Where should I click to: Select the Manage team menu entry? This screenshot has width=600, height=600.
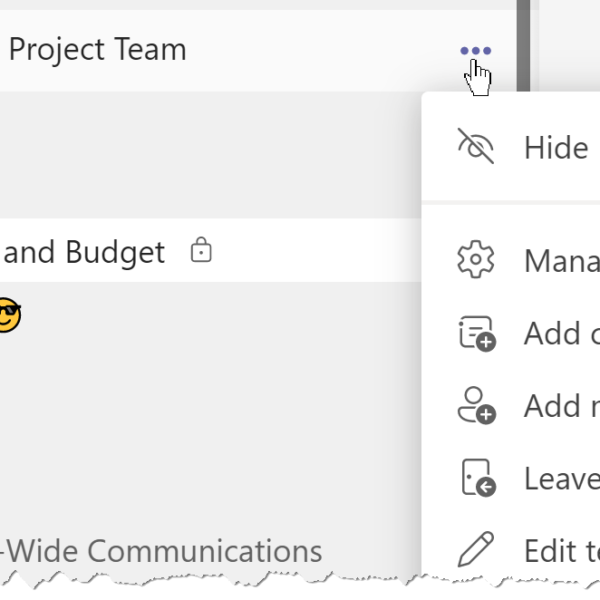[562, 261]
